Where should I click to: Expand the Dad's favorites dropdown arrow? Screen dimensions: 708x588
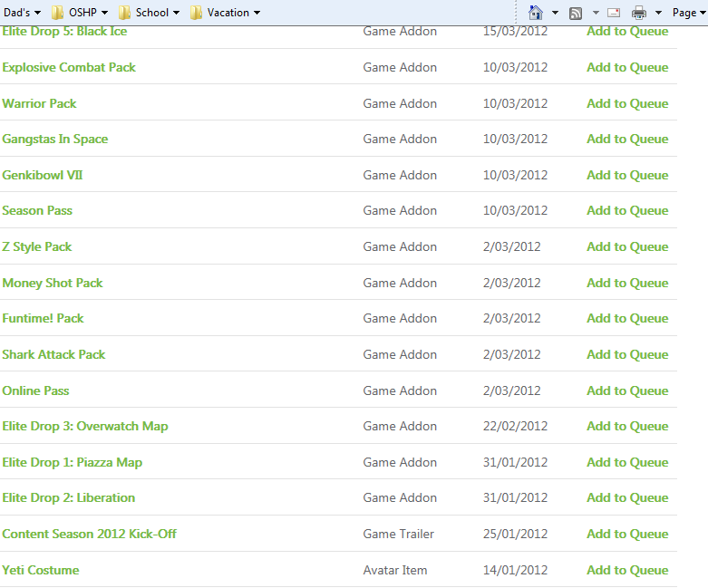pyautogui.click(x=37, y=13)
